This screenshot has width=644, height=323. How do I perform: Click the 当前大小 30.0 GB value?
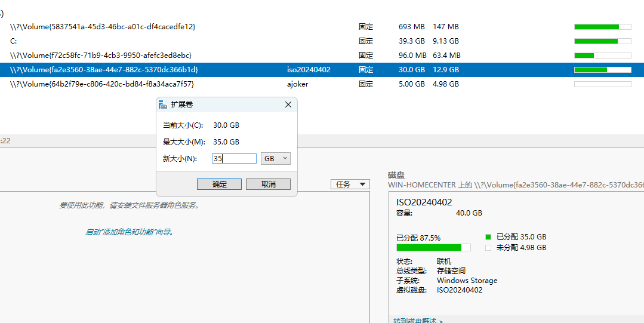[x=226, y=125]
